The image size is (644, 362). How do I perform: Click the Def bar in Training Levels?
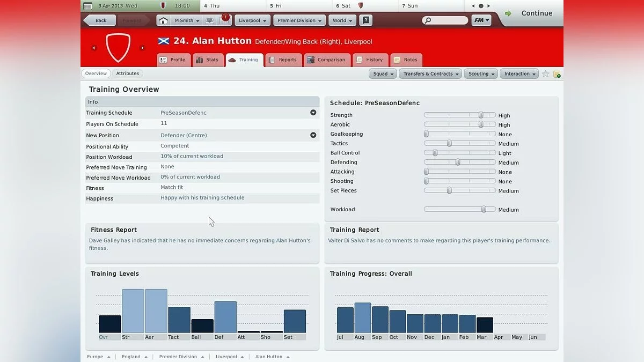225,317
